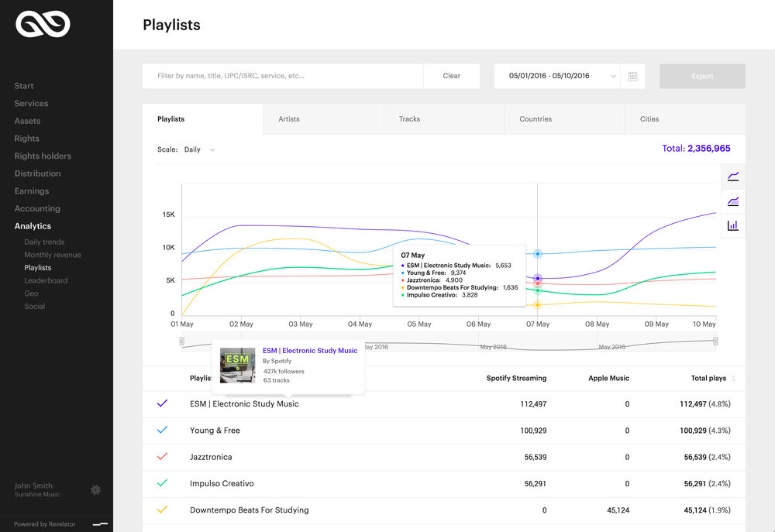
Task: Open Distribution in the sidebar
Action: tap(37, 173)
